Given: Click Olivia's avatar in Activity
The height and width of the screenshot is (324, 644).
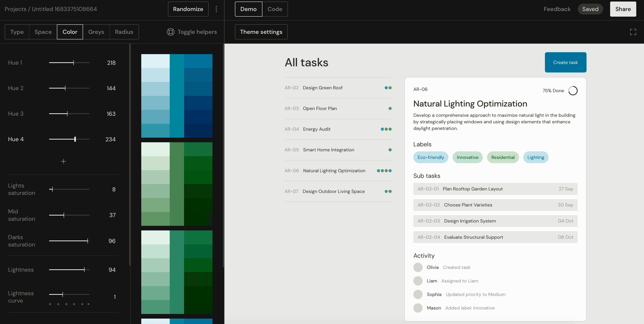Looking at the screenshot, I should pos(418,267).
